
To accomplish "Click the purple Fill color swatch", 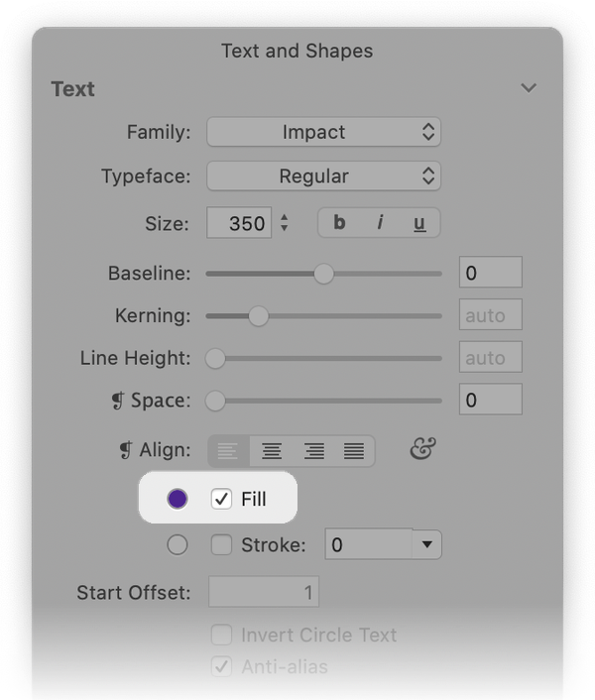I will tap(178, 499).
